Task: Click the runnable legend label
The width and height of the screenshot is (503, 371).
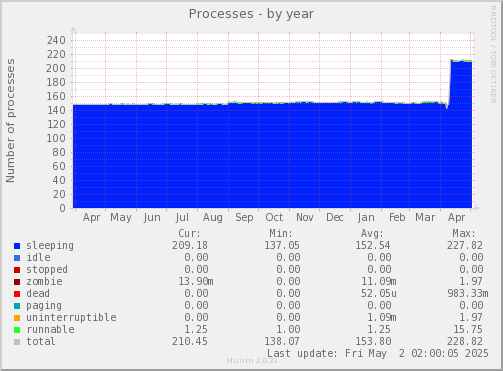Action: click(50, 329)
